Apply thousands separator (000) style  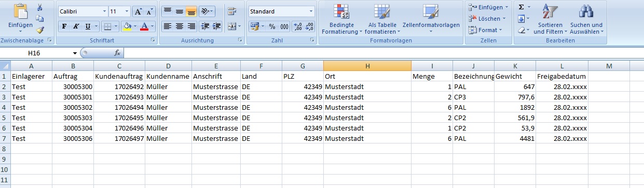[x=284, y=26]
